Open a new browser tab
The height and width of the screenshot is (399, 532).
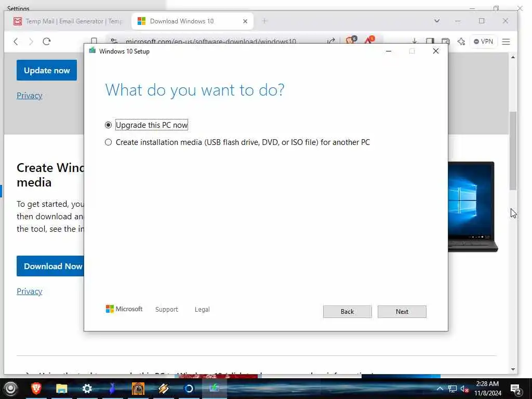pyautogui.click(x=264, y=21)
